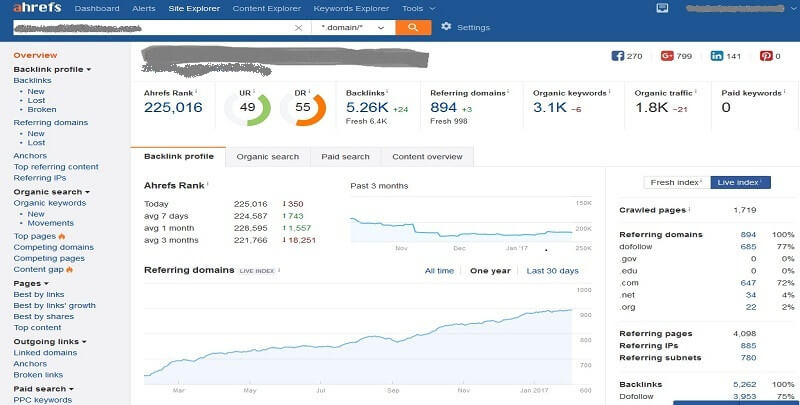The height and width of the screenshot is (405, 800).
Task: Open Movements under Organic keywords
Action: tap(51, 223)
